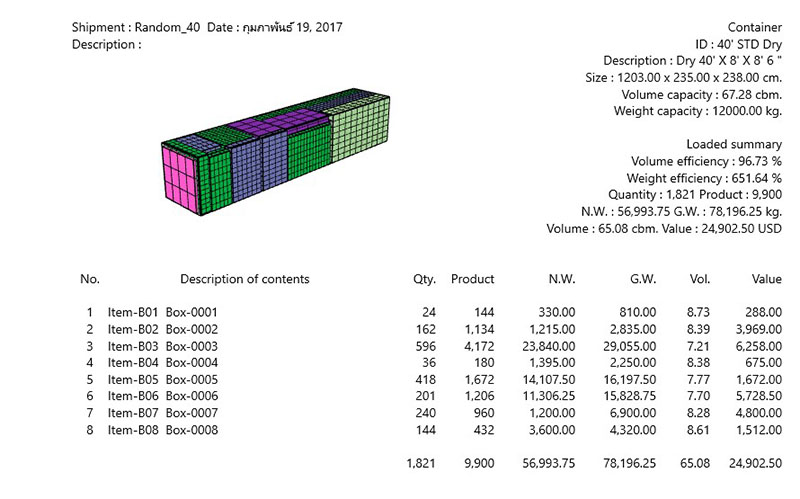Screen dimensions: 800x499
Task: Click the Item-B03 Box-0003 row
Action: 430,346
